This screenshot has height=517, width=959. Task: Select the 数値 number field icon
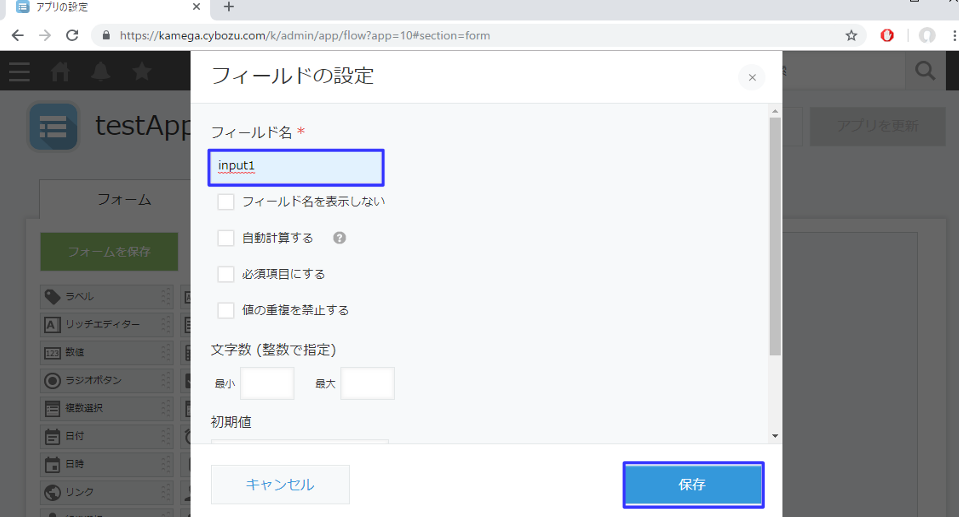pyautogui.click(x=53, y=353)
